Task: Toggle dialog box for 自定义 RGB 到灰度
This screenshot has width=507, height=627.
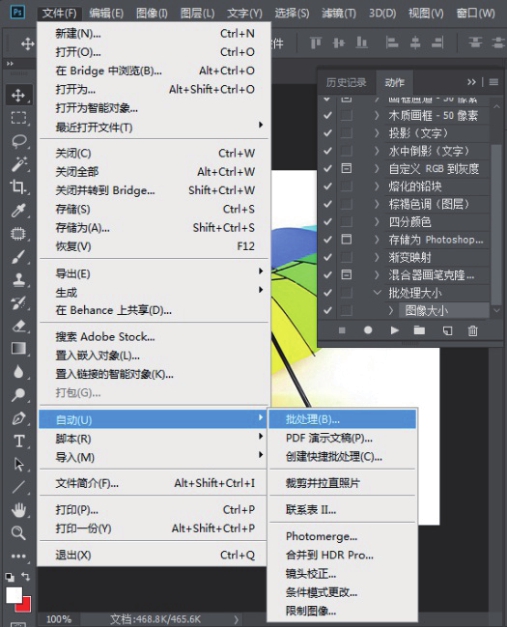Action: coord(346,168)
